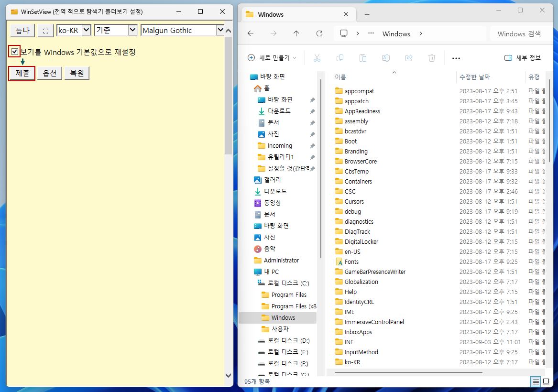Toggle the fullscreen brackets icon in WinSetView
The height and width of the screenshot is (392, 558).
pyautogui.click(x=45, y=31)
